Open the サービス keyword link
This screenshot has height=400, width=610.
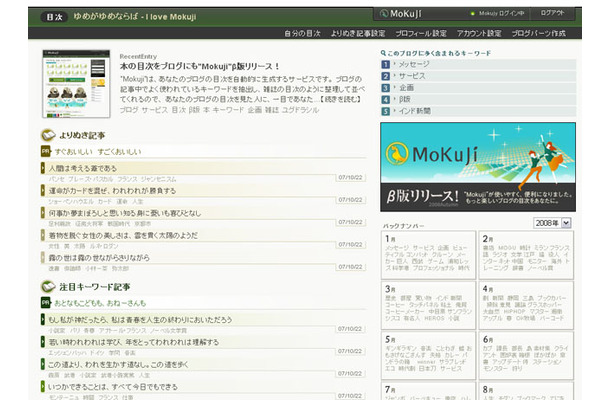[412, 76]
